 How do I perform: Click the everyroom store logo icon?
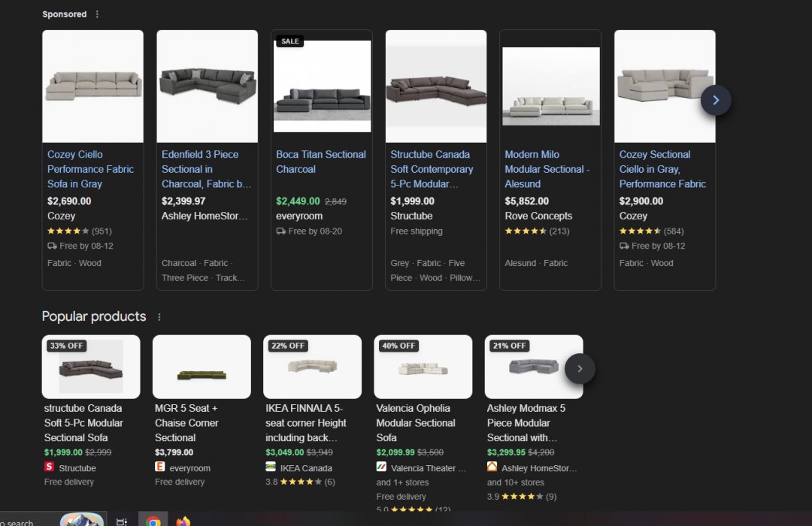point(160,467)
